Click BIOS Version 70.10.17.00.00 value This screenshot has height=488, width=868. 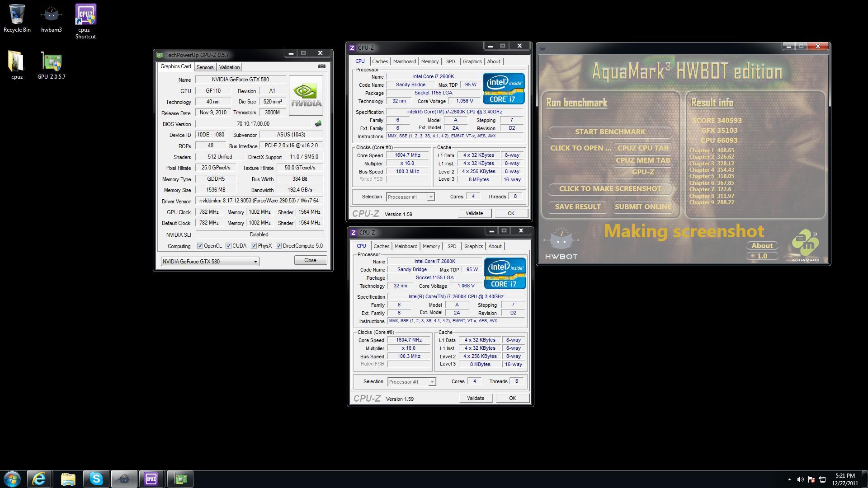(x=253, y=124)
